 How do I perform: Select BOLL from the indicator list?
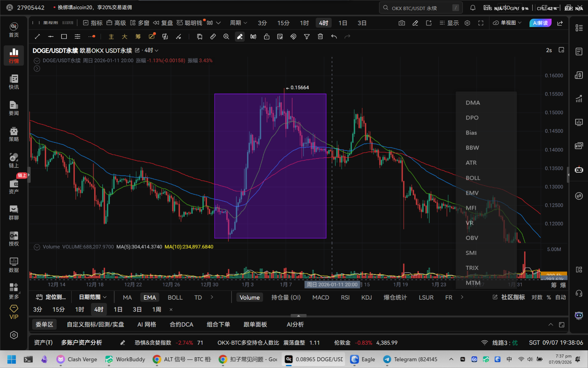pyautogui.click(x=473, y=178)
